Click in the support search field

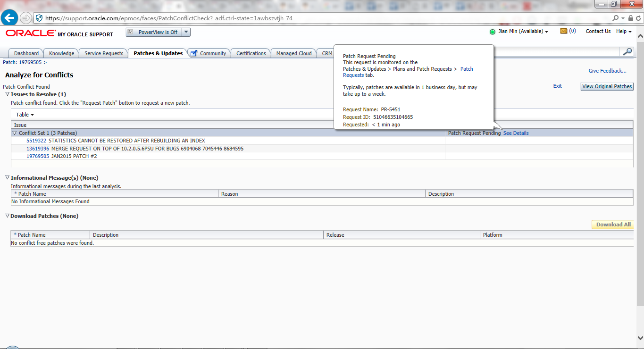tap(556, 52)
